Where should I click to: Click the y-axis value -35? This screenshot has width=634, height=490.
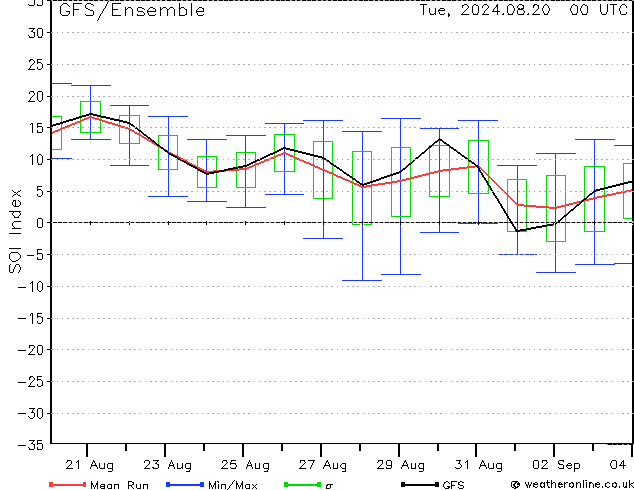[32, 445]
